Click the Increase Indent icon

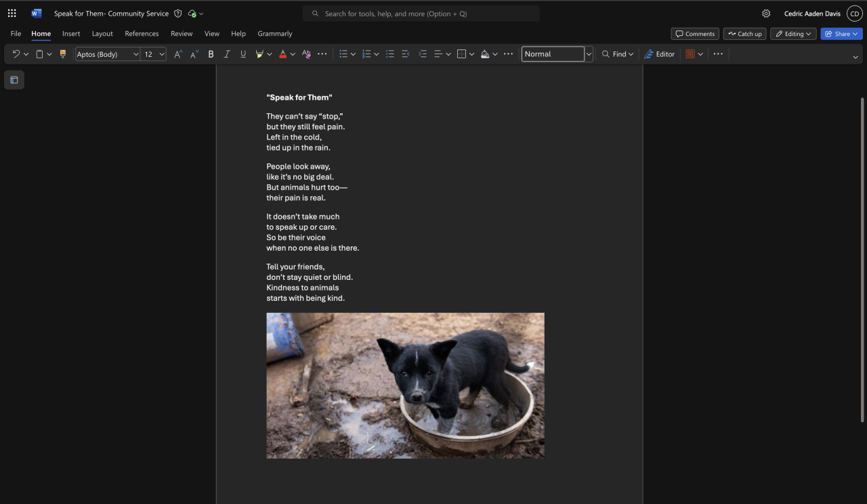422,54
